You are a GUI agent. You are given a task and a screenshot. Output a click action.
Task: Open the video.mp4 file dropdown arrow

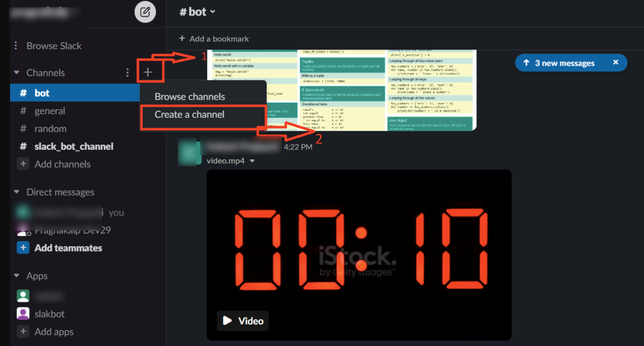(x=252, y=161)
